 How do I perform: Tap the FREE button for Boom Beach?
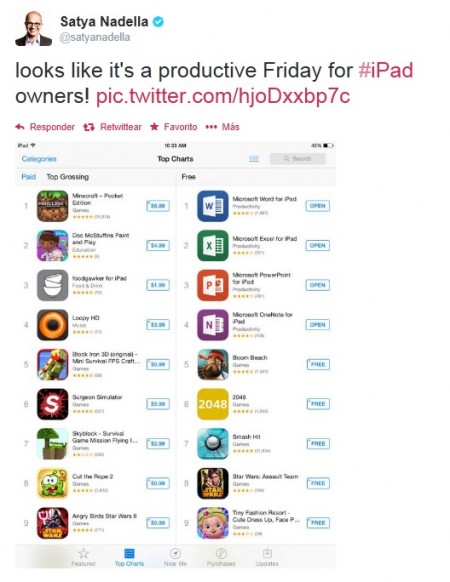click(318, 364)
